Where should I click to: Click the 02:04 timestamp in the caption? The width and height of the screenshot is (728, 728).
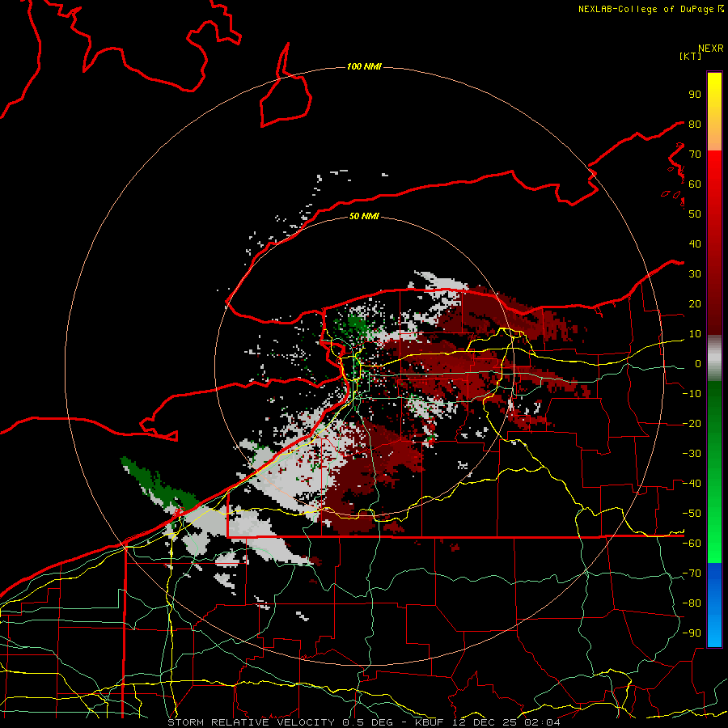[542, 722]
